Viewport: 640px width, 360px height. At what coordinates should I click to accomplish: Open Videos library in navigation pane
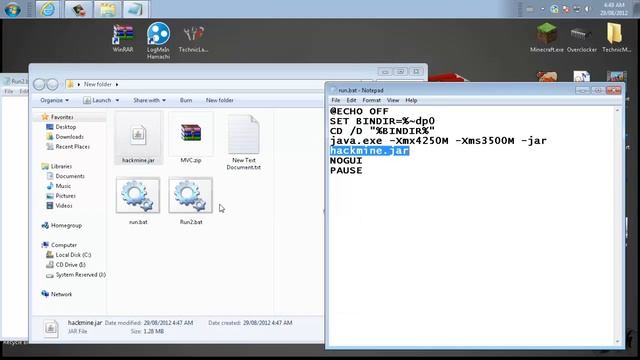(64, 205)
